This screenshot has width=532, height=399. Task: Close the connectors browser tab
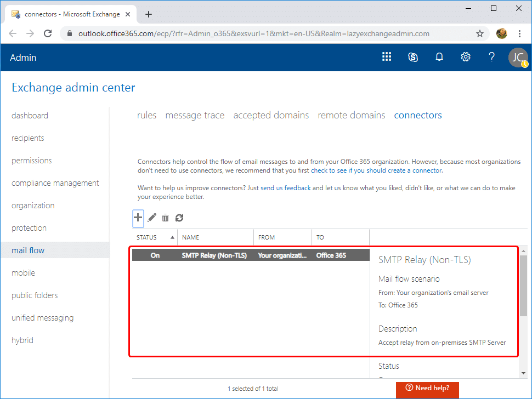[x=128, y=14]
